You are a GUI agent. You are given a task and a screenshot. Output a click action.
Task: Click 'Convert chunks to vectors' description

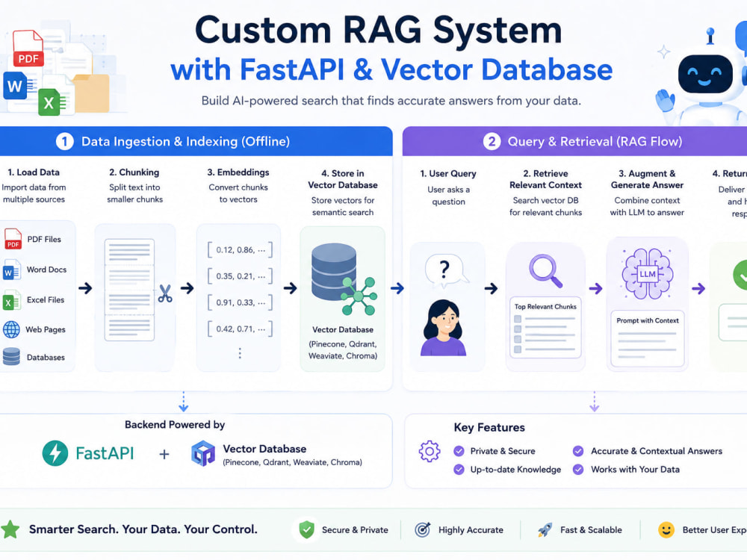click(238, 193)
